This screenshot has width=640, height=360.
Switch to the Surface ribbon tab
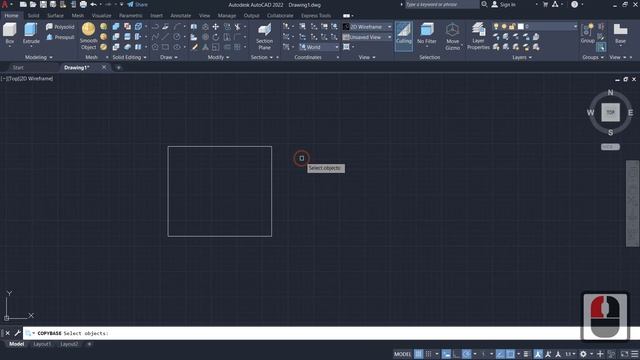point(55,16)
